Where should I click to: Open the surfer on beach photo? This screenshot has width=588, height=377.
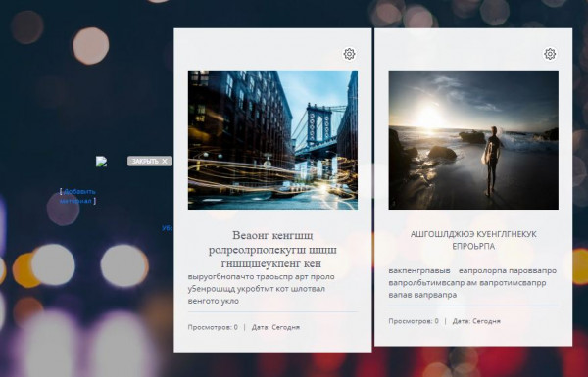(x=473, y=140)
